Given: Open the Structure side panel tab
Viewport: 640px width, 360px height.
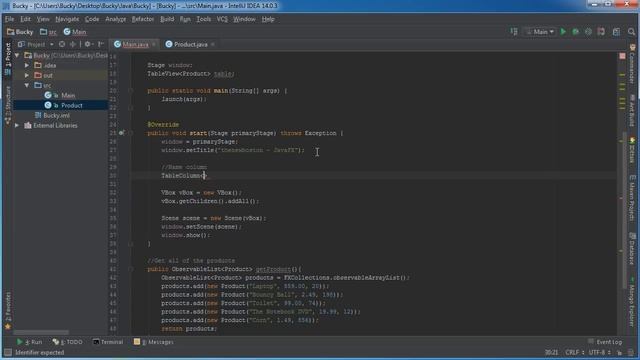Looking at the screenshot, I should coord(8,105).
